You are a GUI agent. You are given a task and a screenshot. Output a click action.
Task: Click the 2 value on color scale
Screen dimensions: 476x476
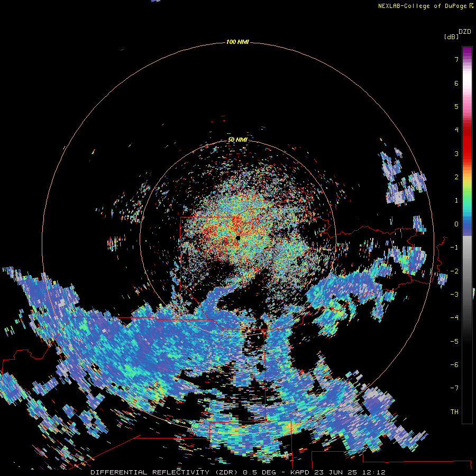456,177
